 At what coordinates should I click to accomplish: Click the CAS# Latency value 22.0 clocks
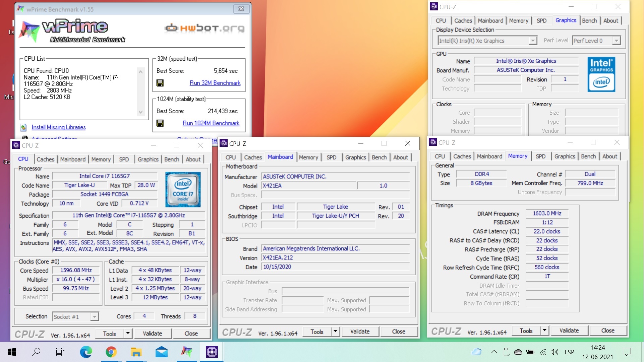[547, 231]
